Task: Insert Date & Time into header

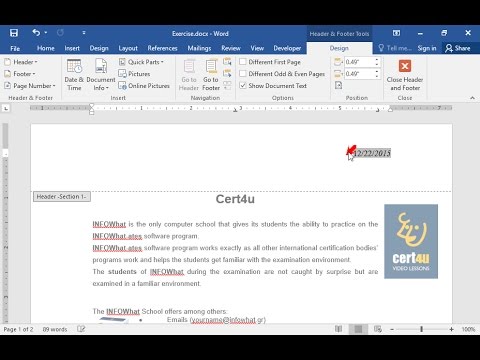Action: click(x=74, y=75)
